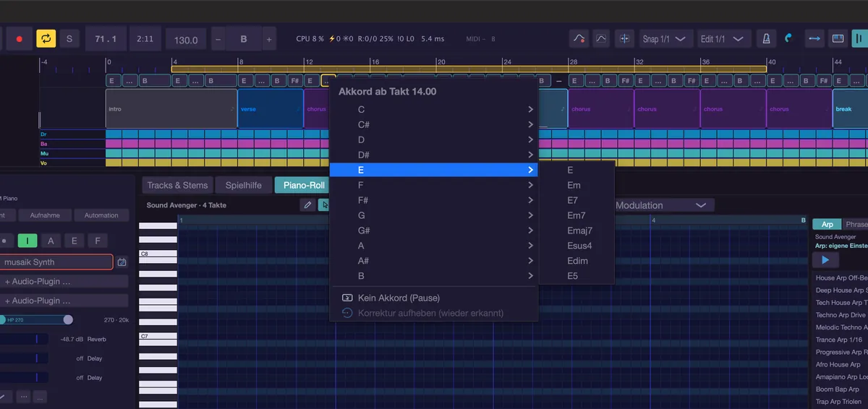
Task: Toggle the green I button
Action: tap(27, 241)
